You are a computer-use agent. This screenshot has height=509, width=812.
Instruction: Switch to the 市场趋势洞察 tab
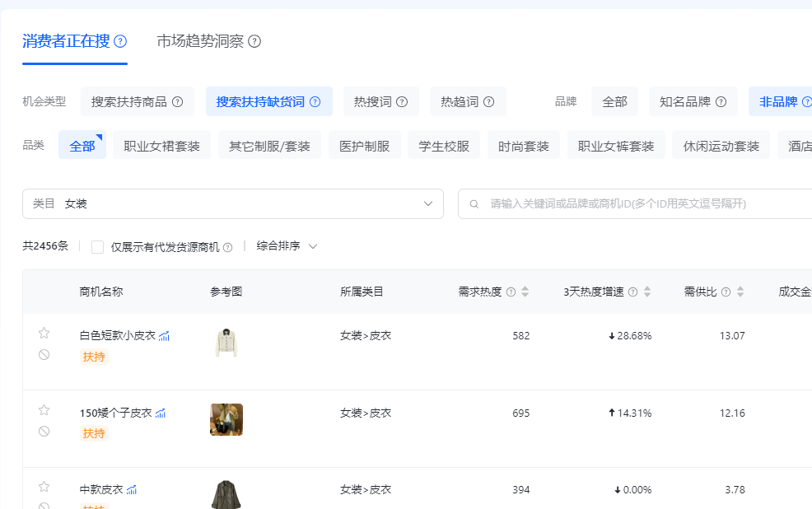click(x=199, y=41)
